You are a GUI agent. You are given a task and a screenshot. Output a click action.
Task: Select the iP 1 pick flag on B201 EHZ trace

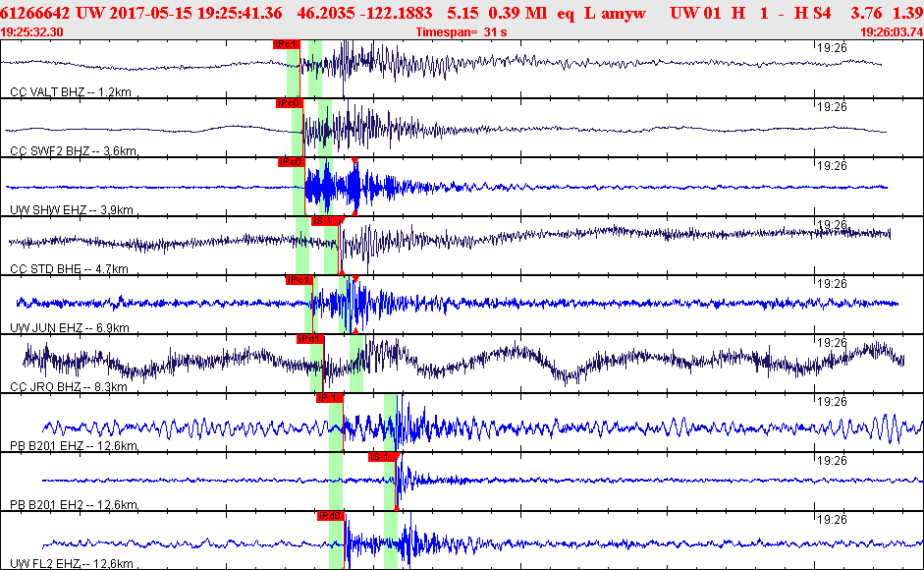(x=329, y=398)
